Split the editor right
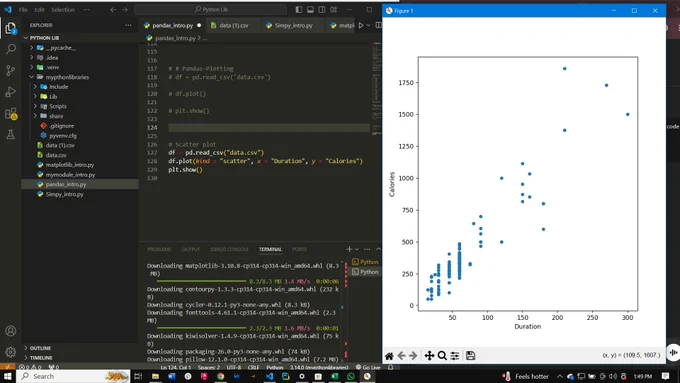This screenshot has width=680, height=383. (379, 26)
